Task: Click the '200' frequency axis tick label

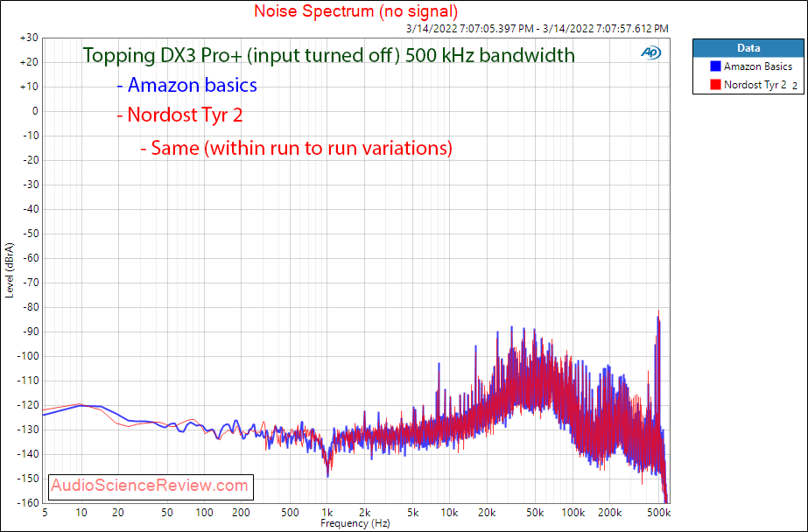Action: coord(241,513)
